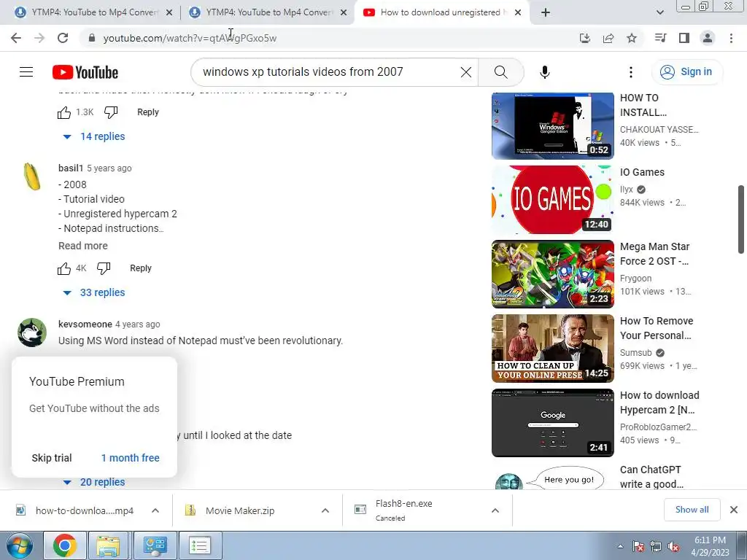Toggle Chrome side panel icon
Screen dimensions: 747x560
[684, 38]
